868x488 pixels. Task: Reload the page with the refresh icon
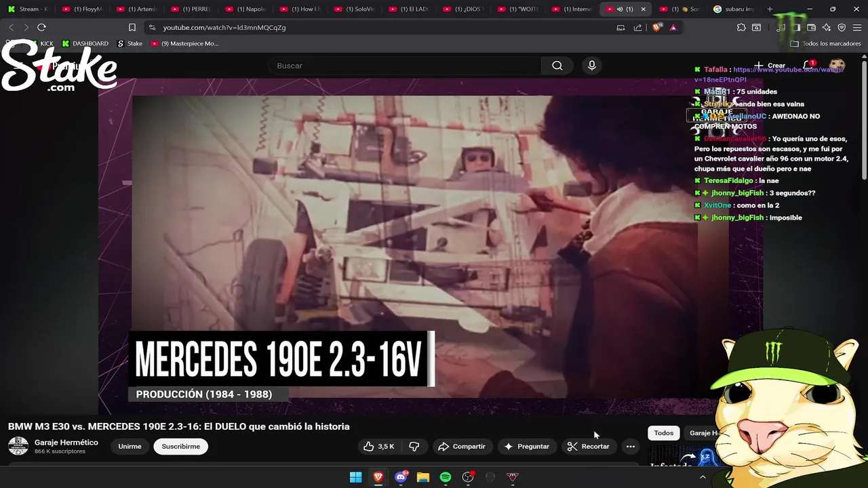[x=41, y=27]
